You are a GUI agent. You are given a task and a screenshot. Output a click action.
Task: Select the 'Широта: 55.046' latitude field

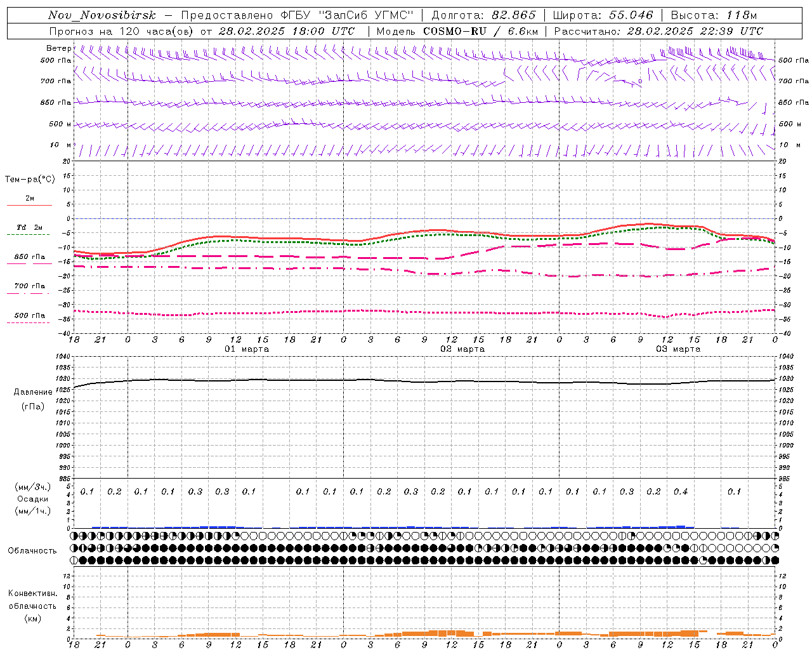(603, 15)
